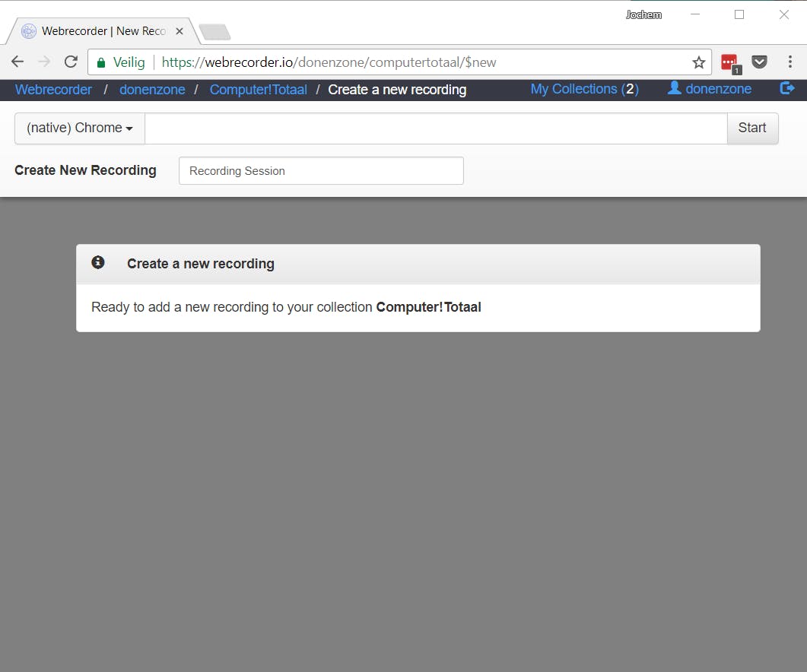Viewport: 807px width, 672px height.
Task: Open a new browser tab
Action: click(215, 32)
